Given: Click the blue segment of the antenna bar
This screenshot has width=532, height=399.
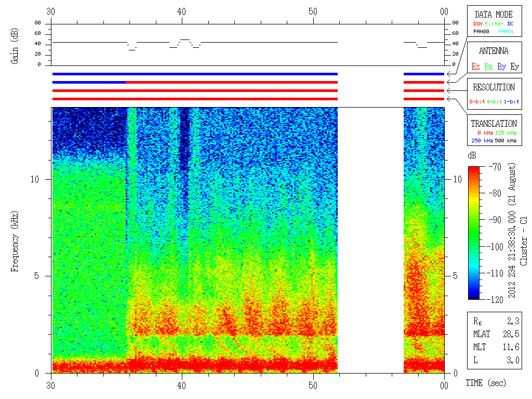Looking at the screenshot, I should 89,83.
